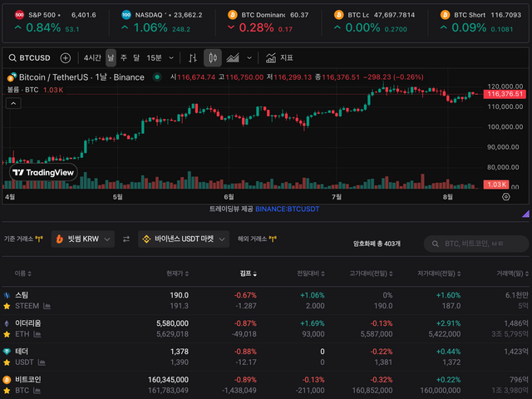Select the 날 daily interval
This screenshot has width=532, height=399.
(111, 58)
